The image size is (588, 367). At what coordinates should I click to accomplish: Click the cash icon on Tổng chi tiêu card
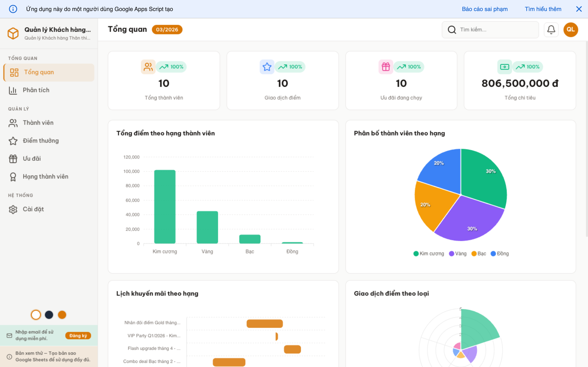point(504,67)
